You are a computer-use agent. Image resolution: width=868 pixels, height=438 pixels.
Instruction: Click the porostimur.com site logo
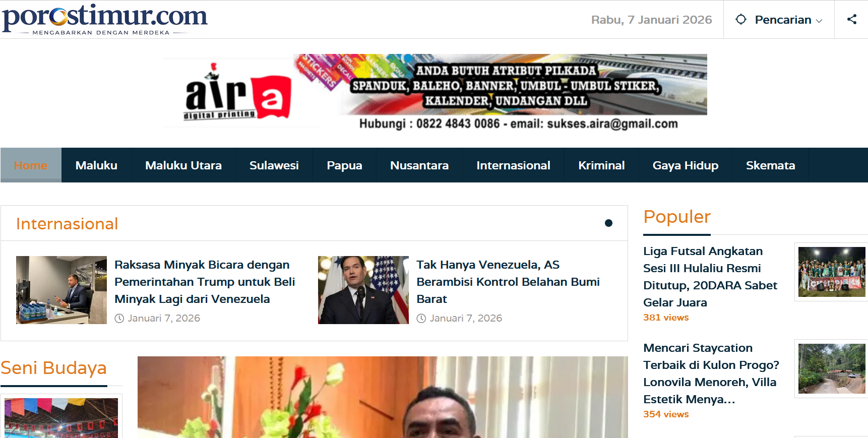(105, 20)
